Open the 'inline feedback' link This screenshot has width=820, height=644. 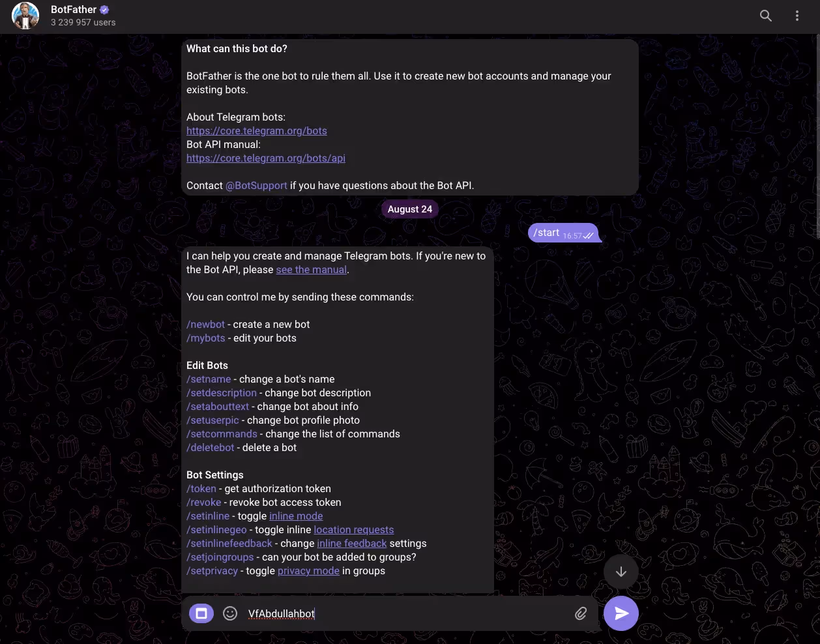(x=352, y=544)
